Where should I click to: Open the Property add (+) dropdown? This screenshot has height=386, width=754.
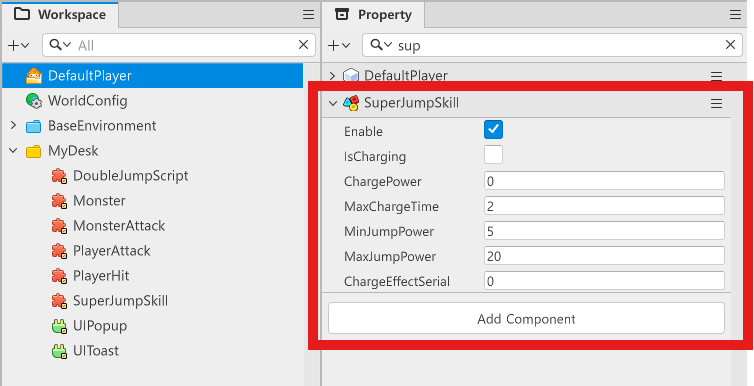pyautogui.click(x=339, y=45)
